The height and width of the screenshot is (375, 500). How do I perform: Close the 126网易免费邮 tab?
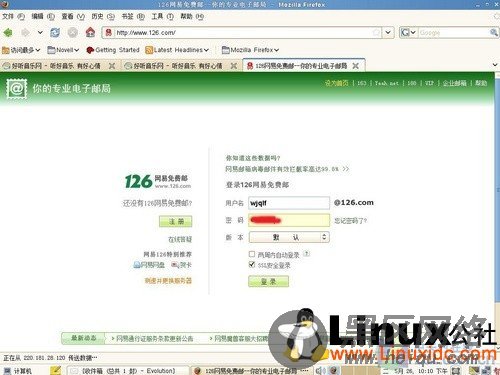pyautogui.click(x=356, y=66)
